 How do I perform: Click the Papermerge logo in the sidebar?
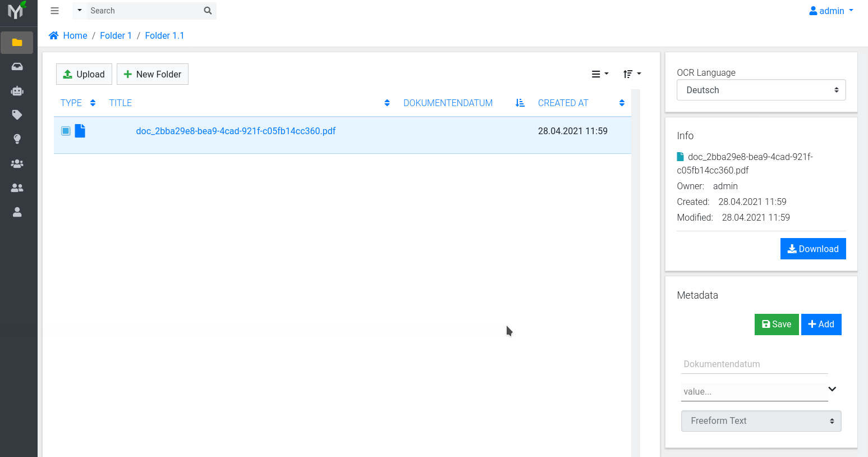[x=17, y=10]
